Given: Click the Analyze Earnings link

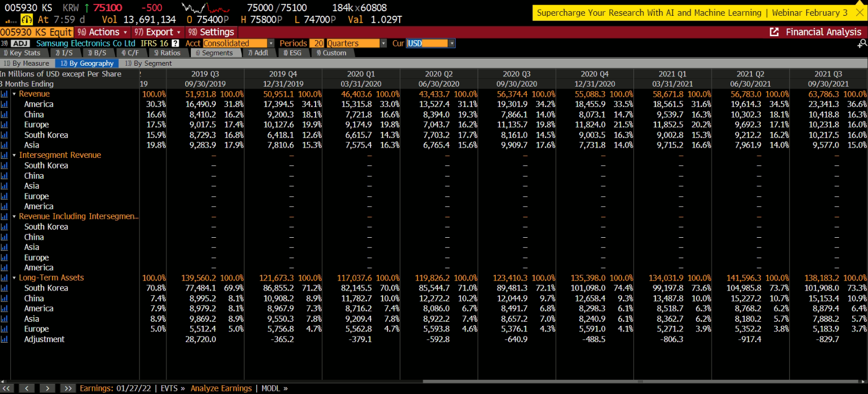Looking at the screenshot, I should [221, 388].
